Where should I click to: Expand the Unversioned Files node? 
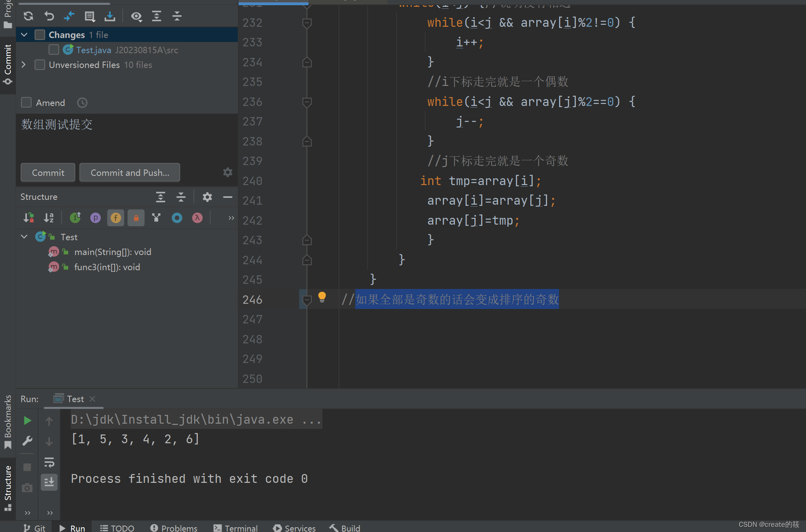(x=24, y=65)
